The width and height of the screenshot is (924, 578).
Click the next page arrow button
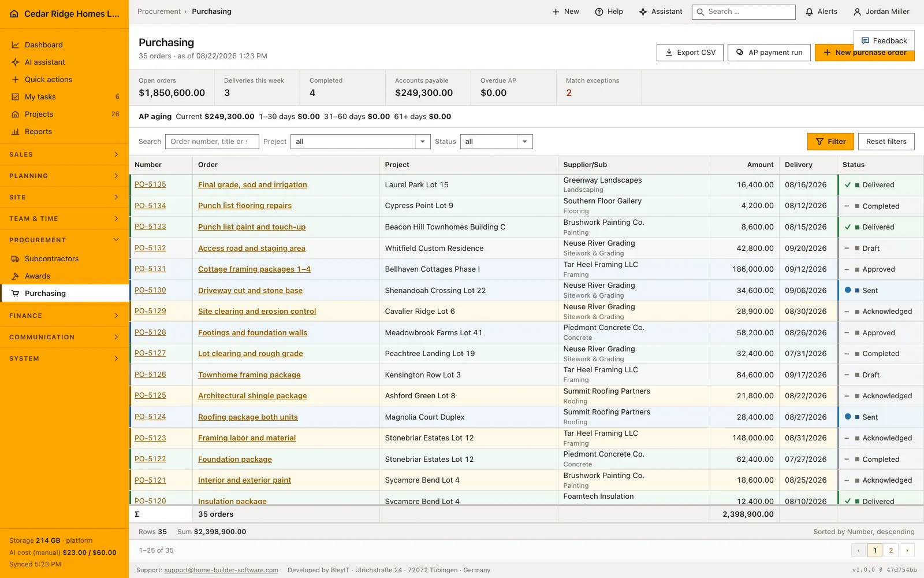click(x=907, y=550)
